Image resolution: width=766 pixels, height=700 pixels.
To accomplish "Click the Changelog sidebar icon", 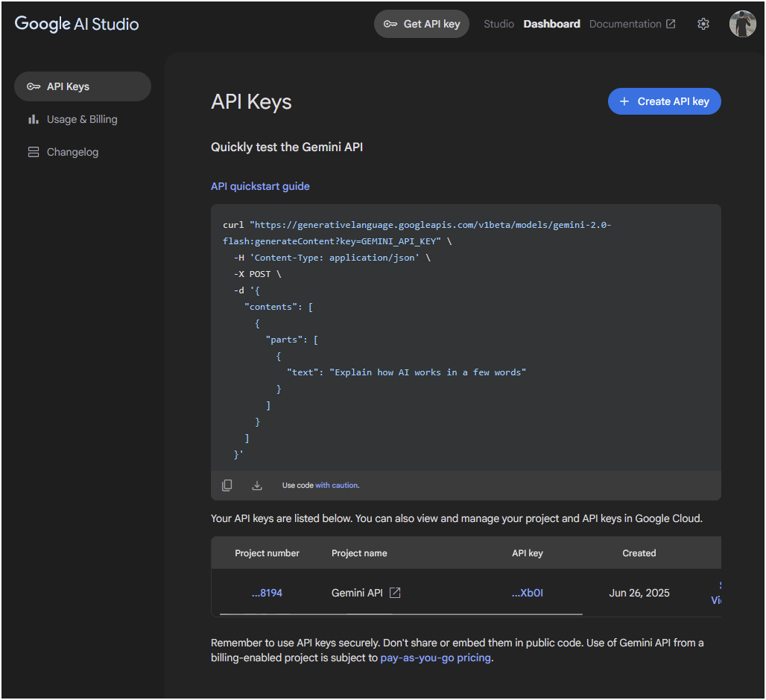I will point(34,152).
